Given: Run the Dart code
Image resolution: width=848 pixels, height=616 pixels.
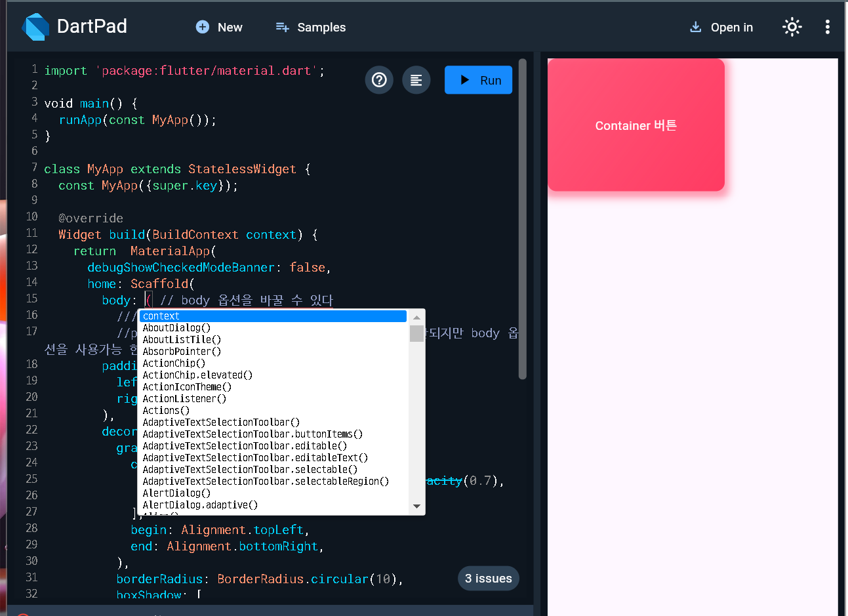Looking at the screenshot, I should pos(478,80).
